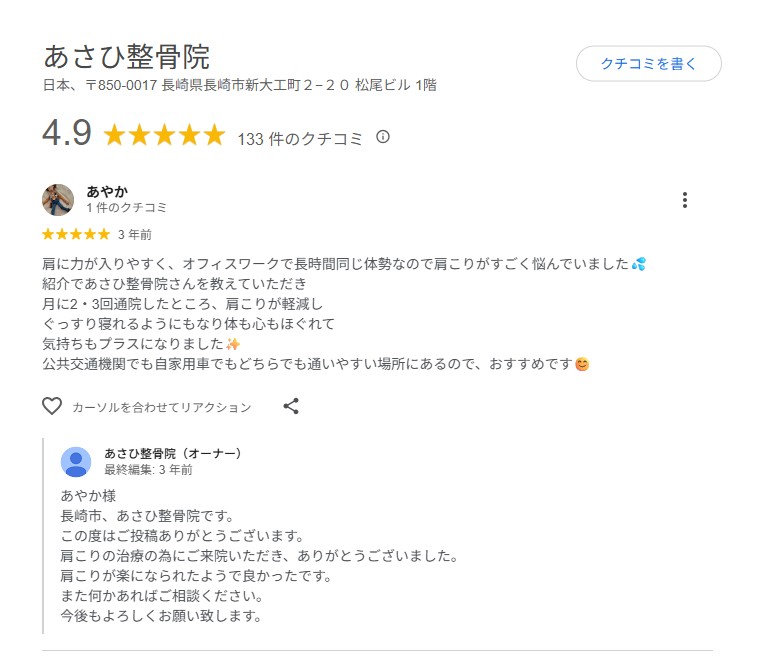Click the address line with 〒850-0017
This screenshot has width=765, height=669.
tap(240, 85)
